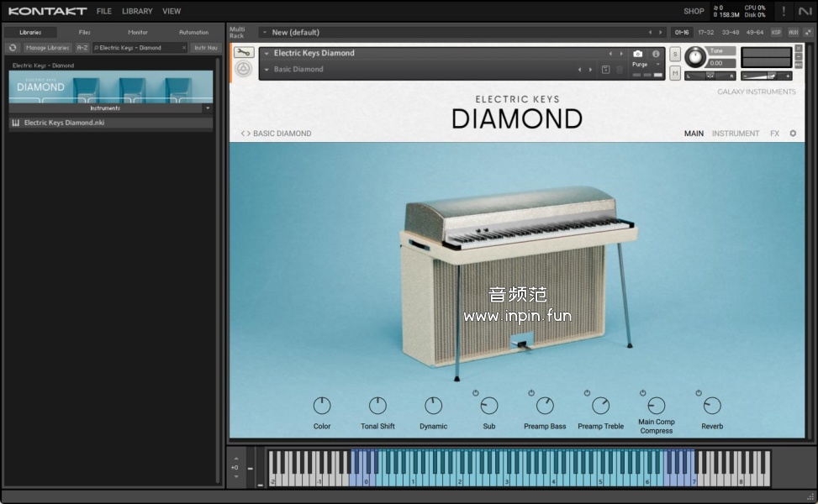Toggle the Main Comp Compress power button
Image resolution: width=818 pixels, height=504 pixels.
tap(642, 393)
